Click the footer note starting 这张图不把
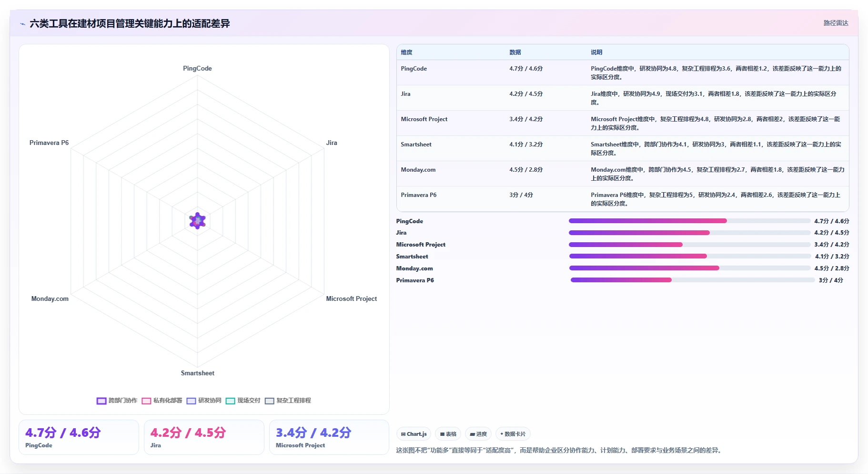Screen dimensions: 868x474 click(x=560, y=450)
